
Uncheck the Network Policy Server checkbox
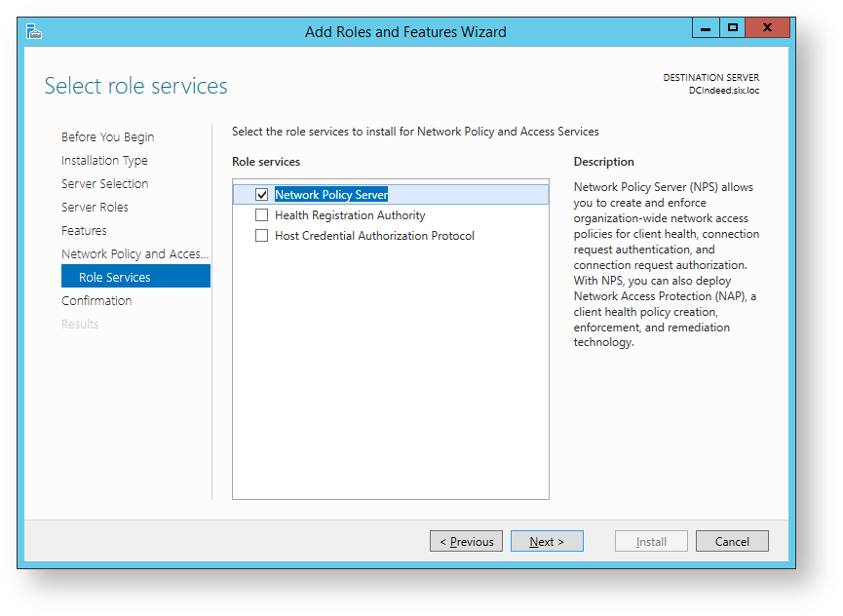click(x=261, y=195)
